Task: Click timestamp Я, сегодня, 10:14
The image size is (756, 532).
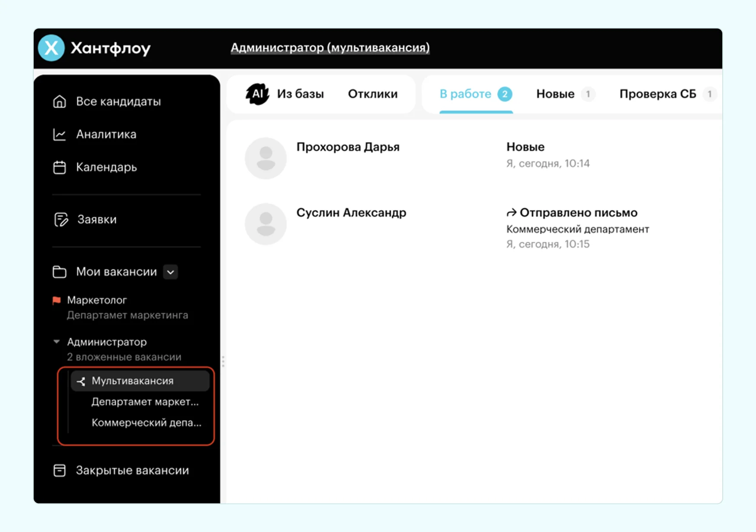Action: click(548, 163)
